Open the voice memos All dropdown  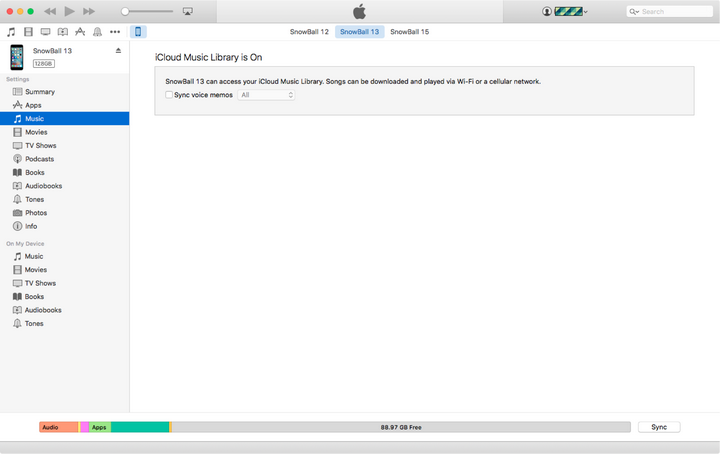pyautogui.click(x=266, y=95)
